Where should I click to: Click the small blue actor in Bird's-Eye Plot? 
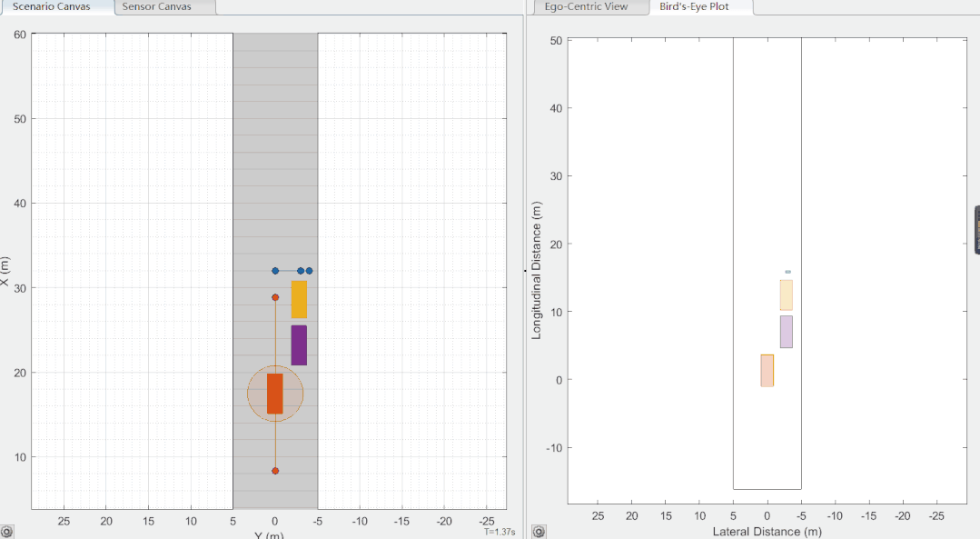point(787,272)
